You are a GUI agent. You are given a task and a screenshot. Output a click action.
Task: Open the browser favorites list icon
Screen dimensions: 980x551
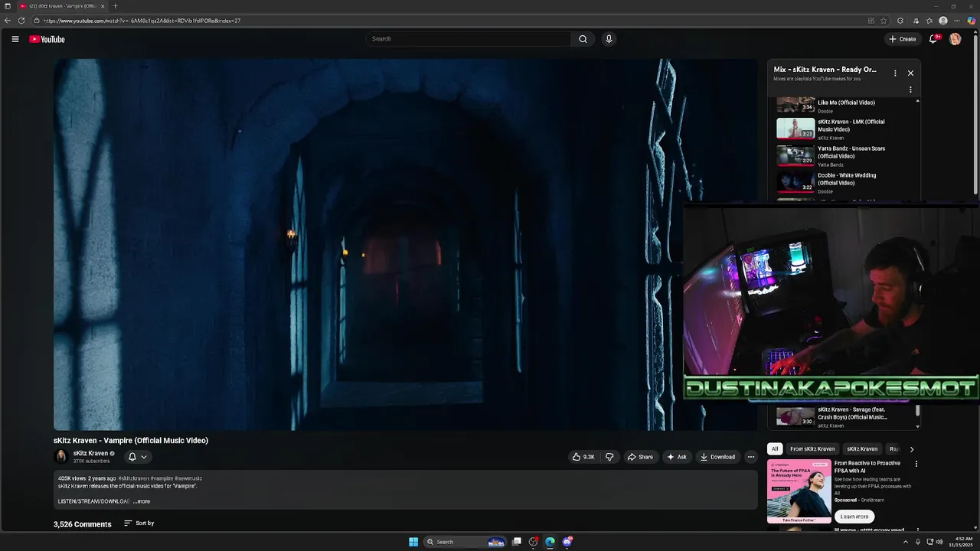929,21
